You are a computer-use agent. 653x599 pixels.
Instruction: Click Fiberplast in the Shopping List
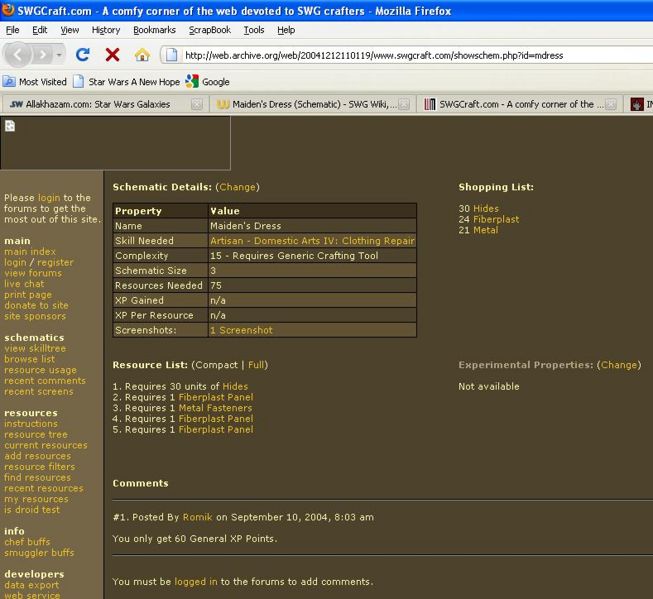coord(496,220)
